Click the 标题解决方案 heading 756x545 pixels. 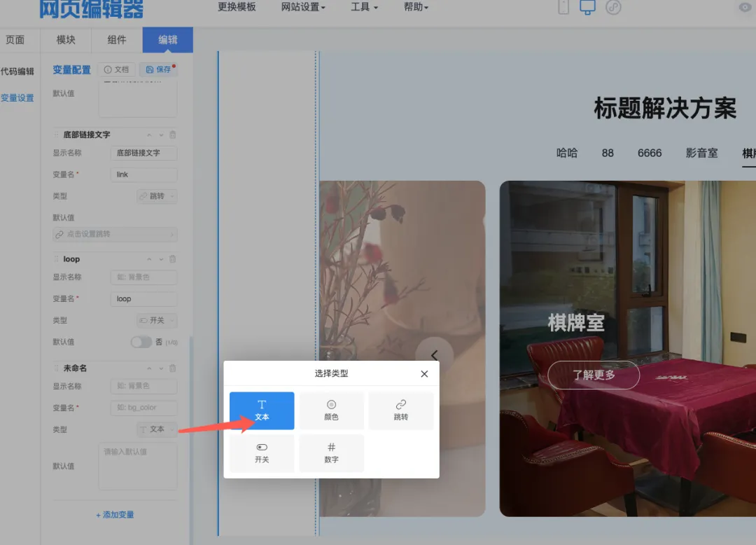(666, 108)
